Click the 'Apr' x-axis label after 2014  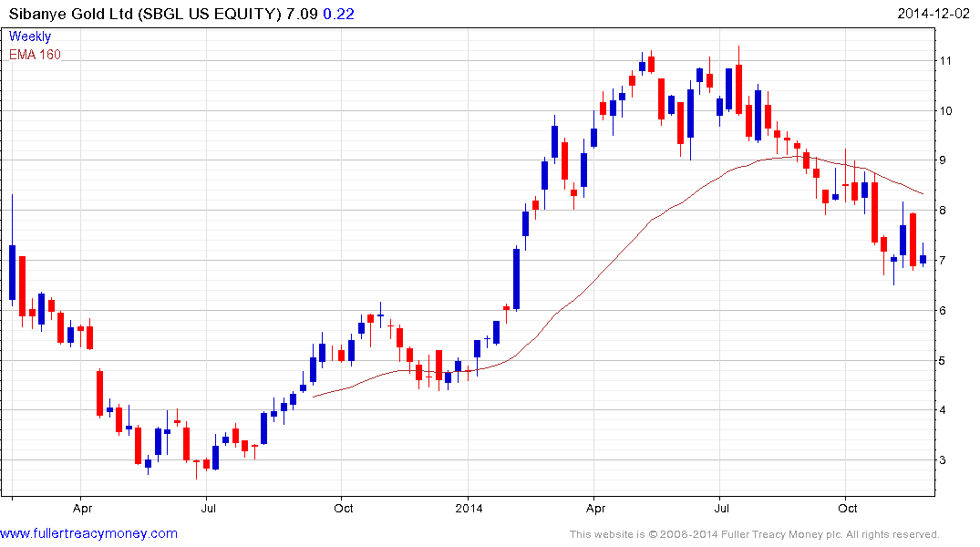(x=595, y=508)
